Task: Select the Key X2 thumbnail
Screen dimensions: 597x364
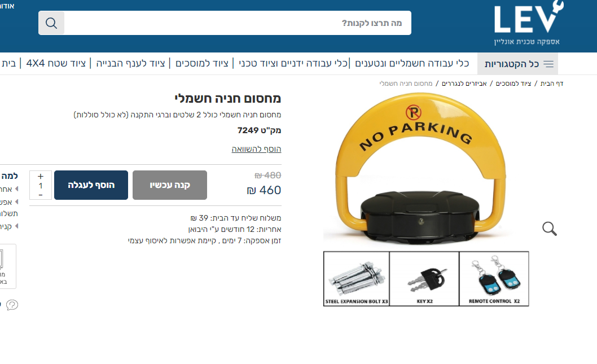Action: [424, 279]
